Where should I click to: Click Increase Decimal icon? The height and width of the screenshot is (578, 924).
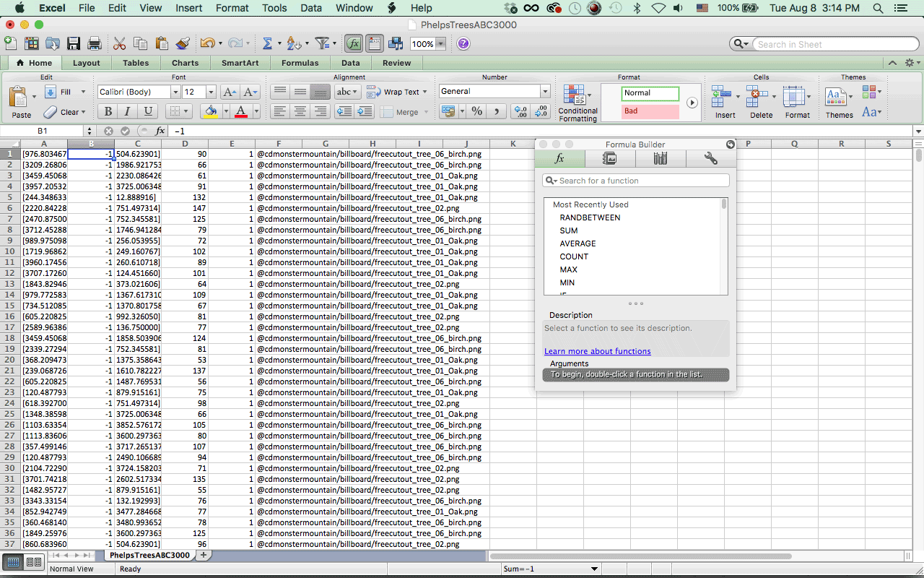[x=520, y=111]
